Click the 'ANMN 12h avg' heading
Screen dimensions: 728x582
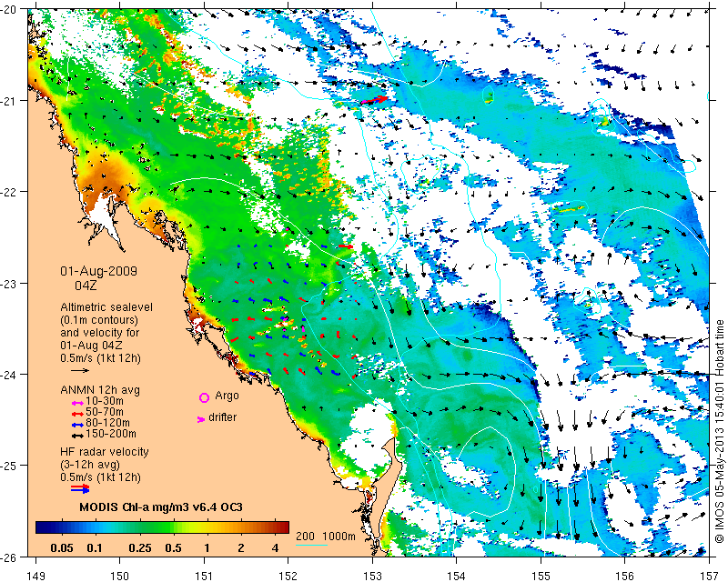(x=100, y=390)
